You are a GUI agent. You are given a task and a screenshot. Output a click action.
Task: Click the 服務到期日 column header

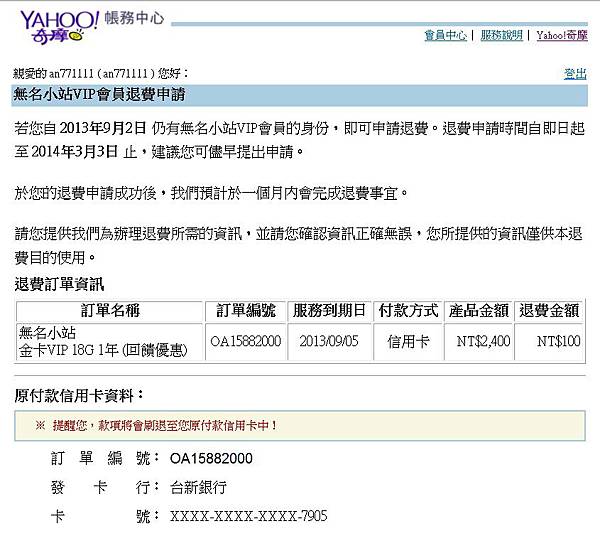tap(329, 310)
